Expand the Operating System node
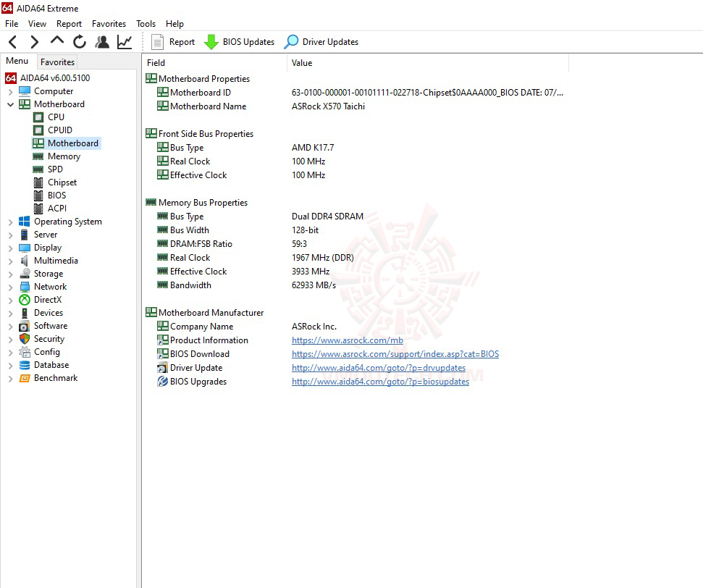This screenshot has height=588, width=703. point(10,222)
